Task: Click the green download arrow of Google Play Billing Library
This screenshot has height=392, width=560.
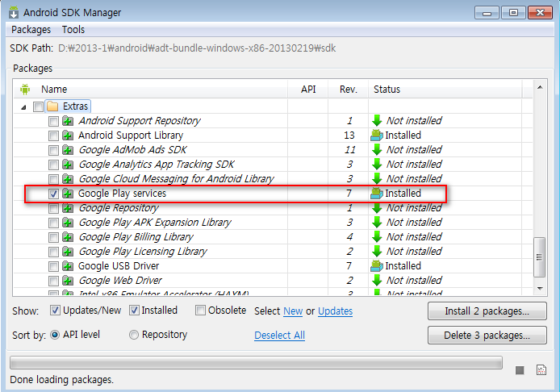Action: click(x=377, y=236)
